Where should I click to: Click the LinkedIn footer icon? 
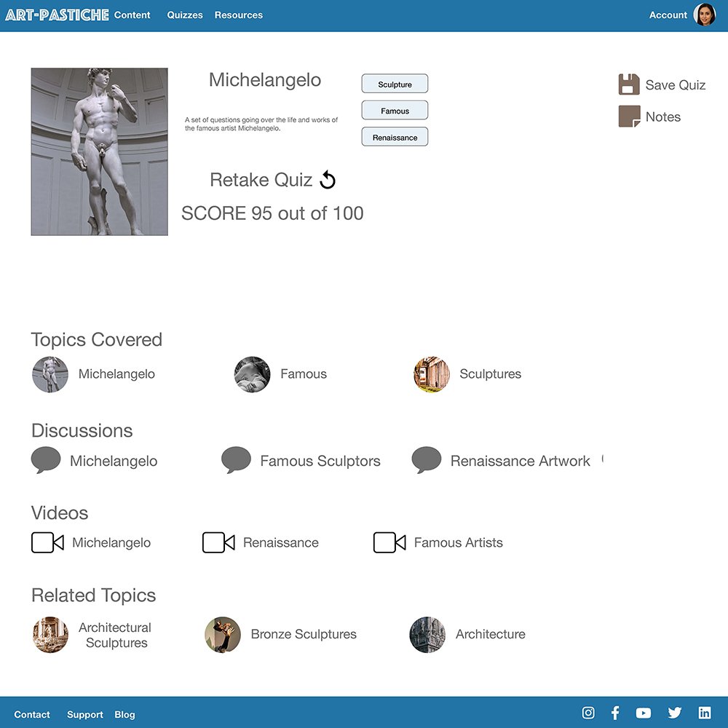pyautogui.click(x=705, y=713)
